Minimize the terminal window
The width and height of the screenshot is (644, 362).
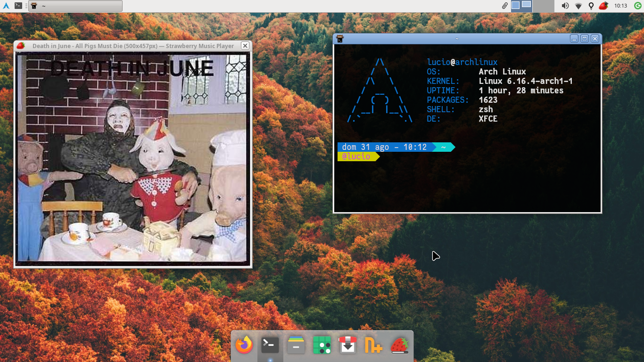coord(574,39)
